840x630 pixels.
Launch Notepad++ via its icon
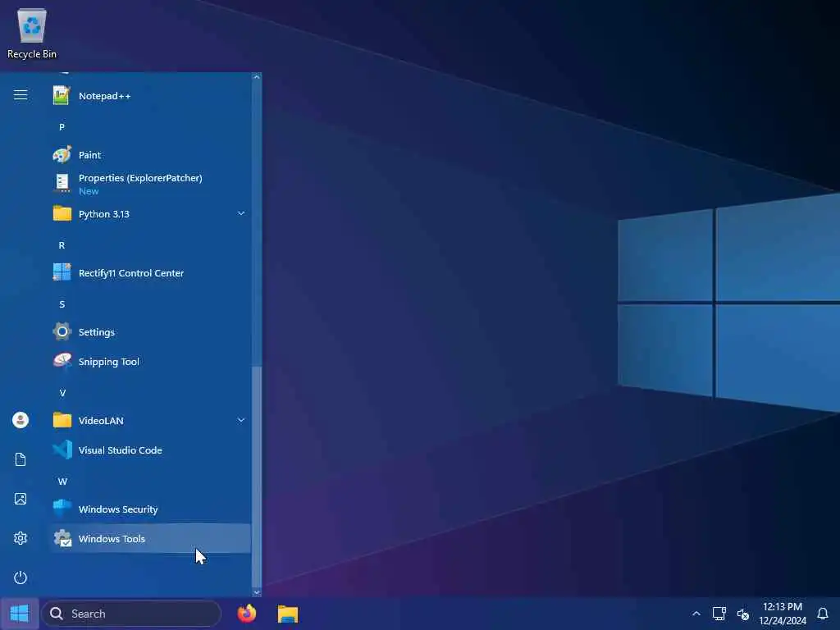click(x=62, y=96)
